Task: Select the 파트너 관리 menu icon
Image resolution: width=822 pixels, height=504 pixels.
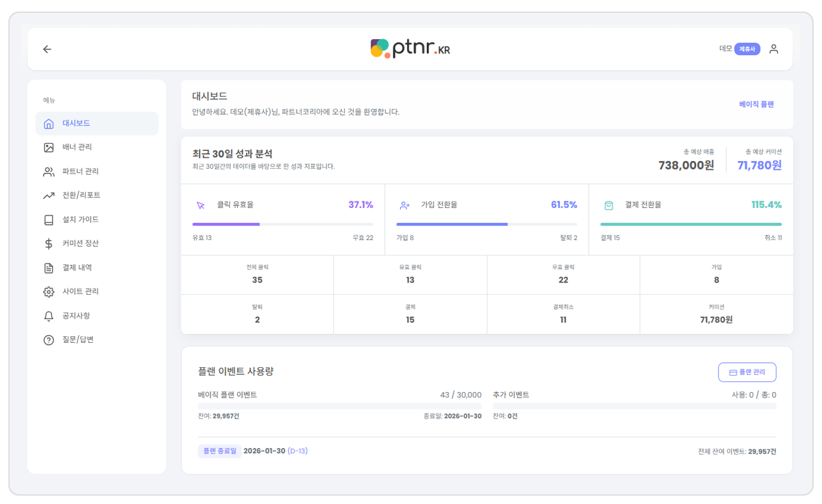Action: click(x=49, y=171)
